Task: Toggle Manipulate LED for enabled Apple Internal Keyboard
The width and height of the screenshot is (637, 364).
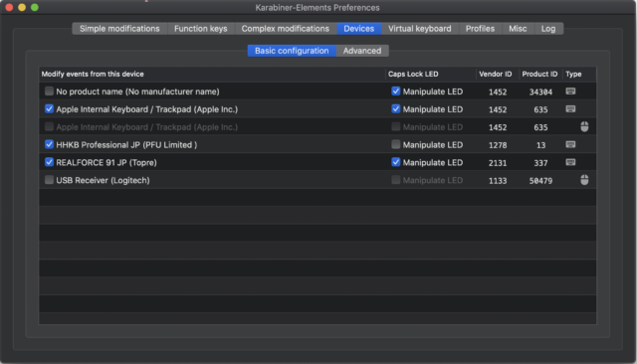Action: [396, 108]
